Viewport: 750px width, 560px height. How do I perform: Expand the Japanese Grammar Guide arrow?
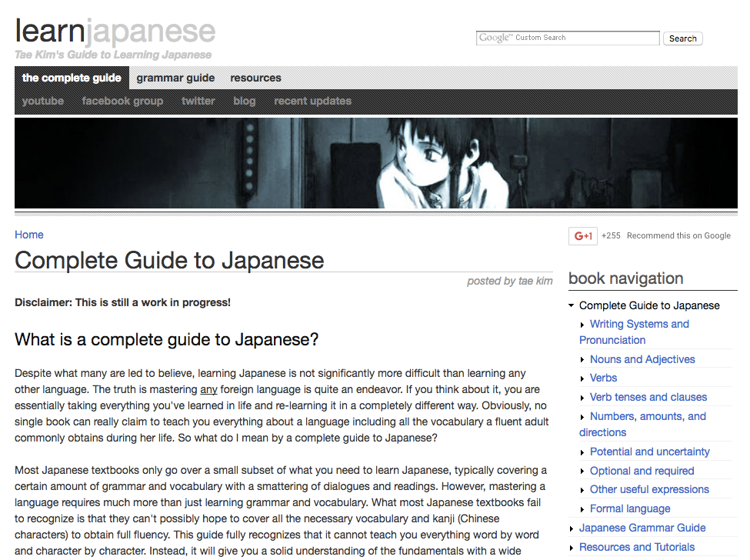click(x=572, y=528)
